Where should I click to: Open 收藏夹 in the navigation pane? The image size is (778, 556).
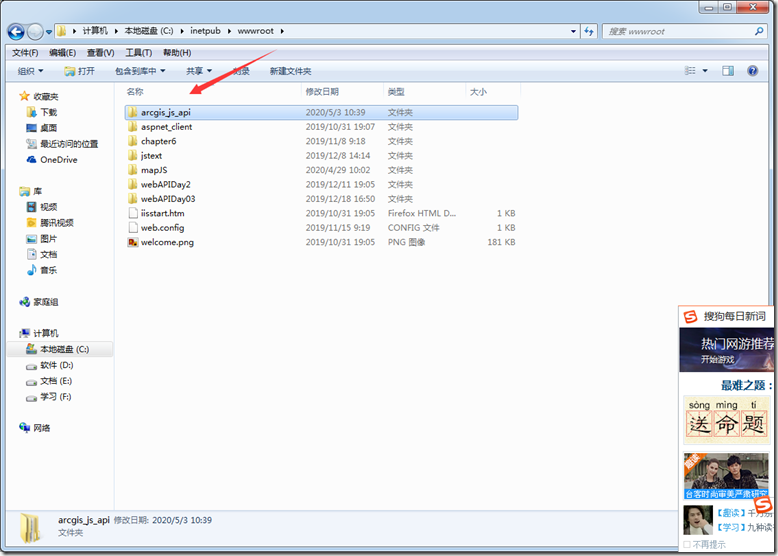tap(39, 96)
